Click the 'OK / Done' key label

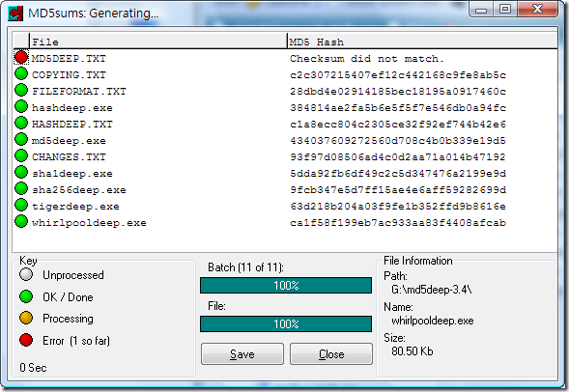(x=68, y=297)
